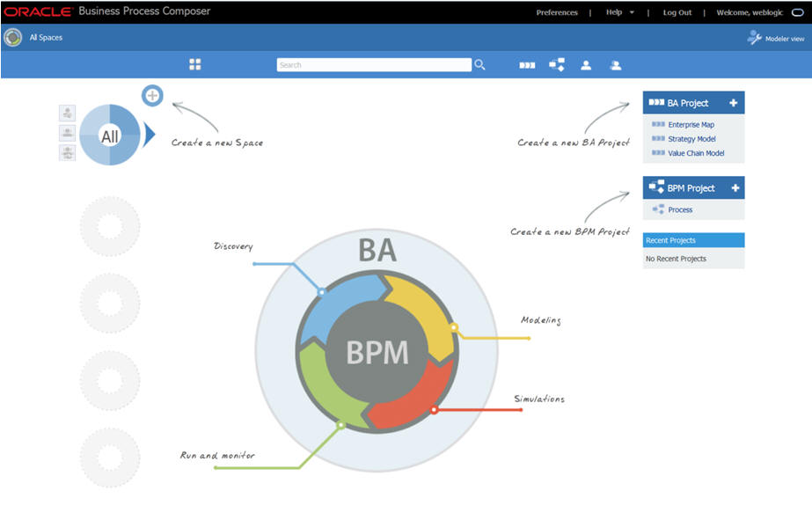The height and width of the screenshot is (520, 812).
Task: Expand the Help dropdown arrow
Action: pos(632,12)
